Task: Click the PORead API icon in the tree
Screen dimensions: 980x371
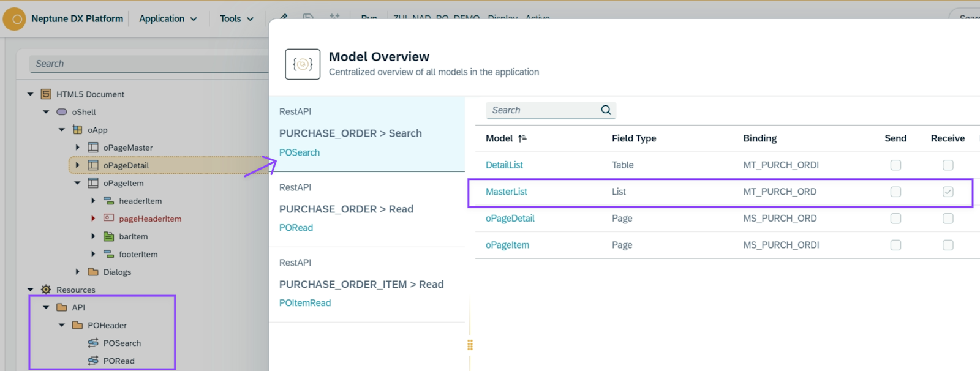Action: pyautogui.click(x=93, y=361)
